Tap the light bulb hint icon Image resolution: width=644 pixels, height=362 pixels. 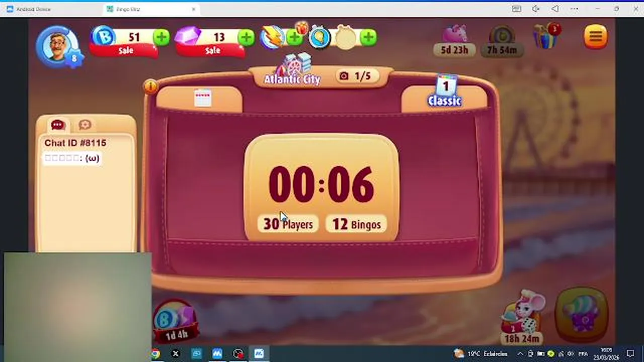click(x=320, y=37)
